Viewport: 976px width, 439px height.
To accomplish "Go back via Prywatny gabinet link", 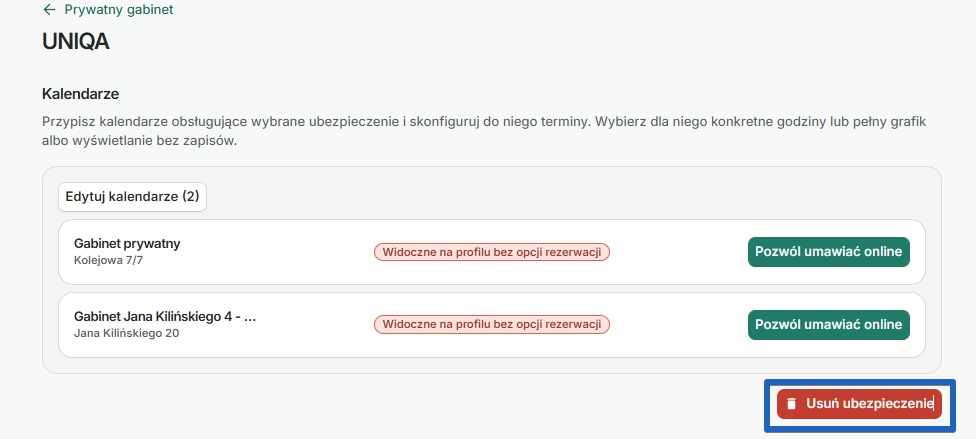I will [119, 10].
